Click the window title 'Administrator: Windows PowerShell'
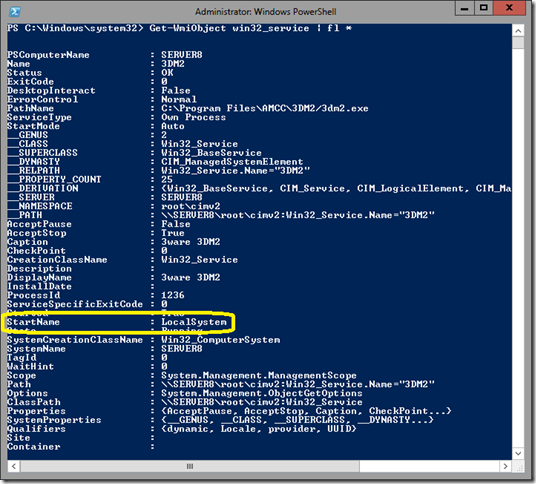The height and width of the screenshot is (484, 536). pyautogui.click(x=266, y=12)
